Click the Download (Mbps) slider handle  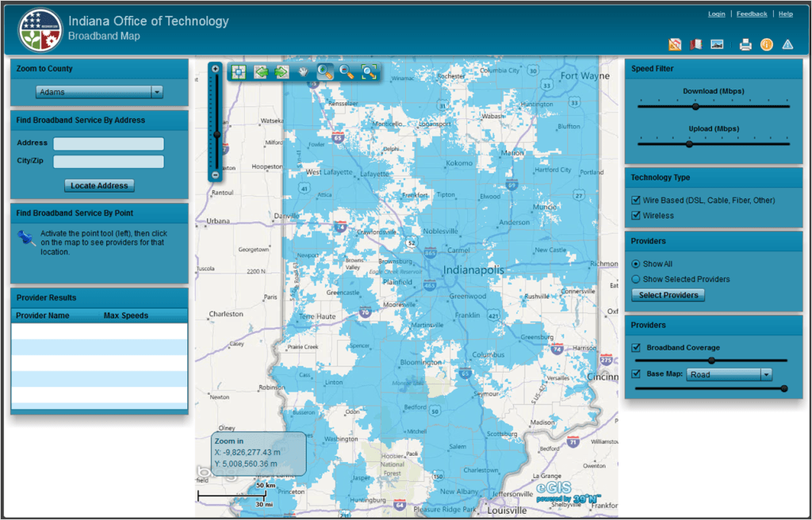click(x=695, y=106)
